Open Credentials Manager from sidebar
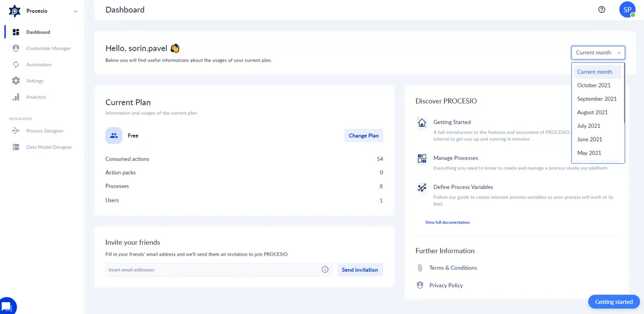Viewport: 644px width, 314px height. pyautogui.click(x=48, y=48)
